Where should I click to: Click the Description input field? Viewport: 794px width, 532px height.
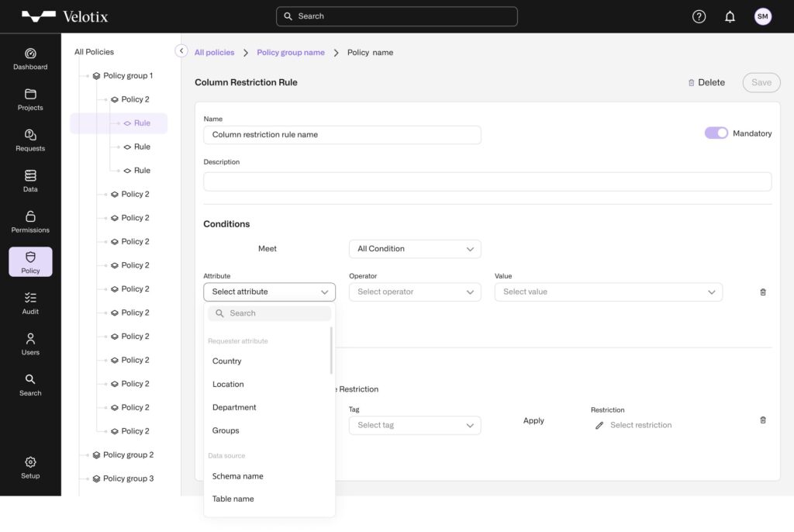pyautogui.click(x=487, y=181)
